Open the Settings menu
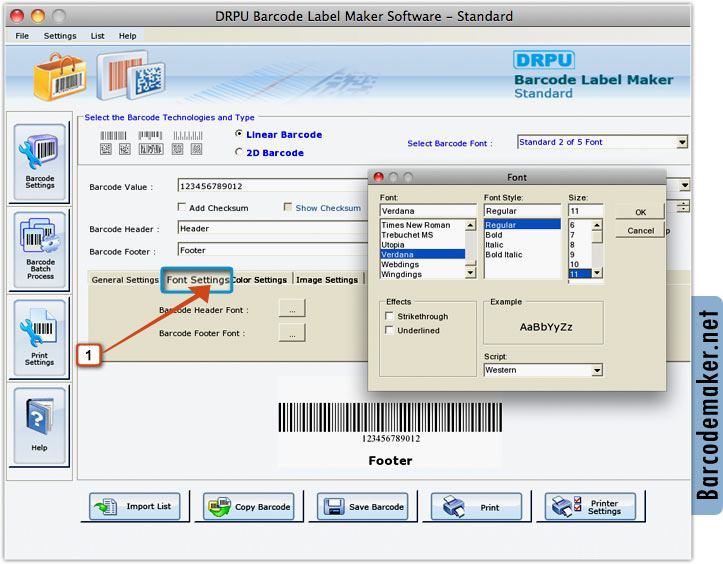723x564 pixels. click(x=60, y=36)
